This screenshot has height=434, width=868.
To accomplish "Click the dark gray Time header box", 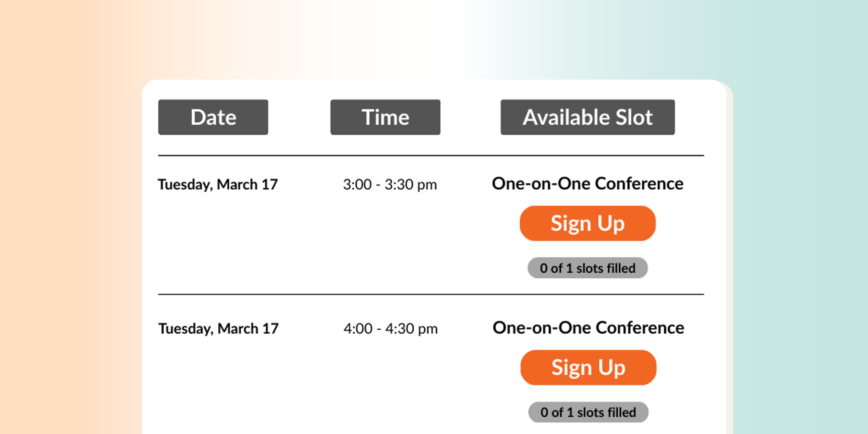I will coord(385,117).
